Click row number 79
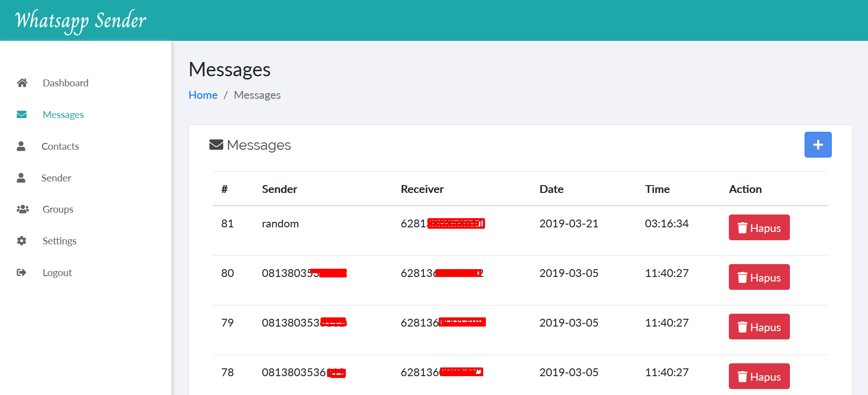The width and height of the screenshot is (868, 395). [x=227, y=323]
